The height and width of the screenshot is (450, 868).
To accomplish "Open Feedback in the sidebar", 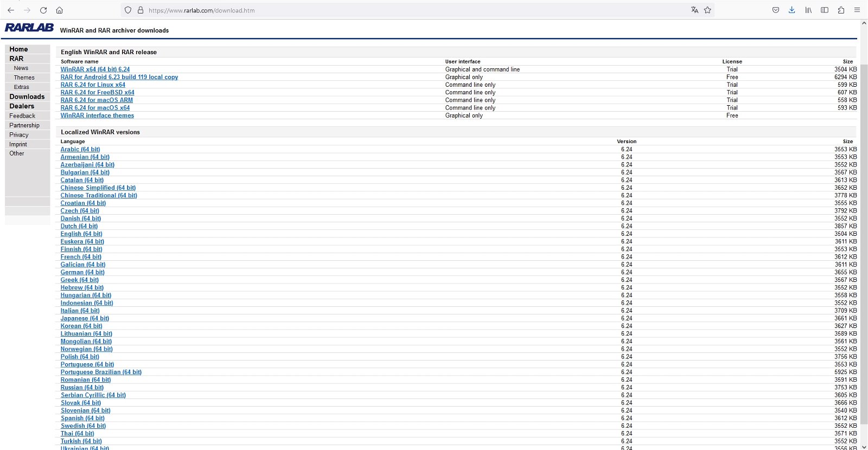I will point(22,116).
